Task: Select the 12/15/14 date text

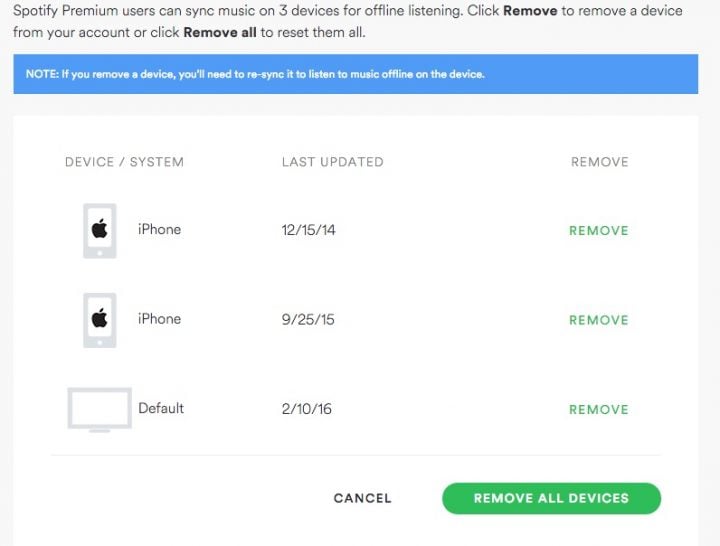Action: pyautogui.click(x=309, y=230)
